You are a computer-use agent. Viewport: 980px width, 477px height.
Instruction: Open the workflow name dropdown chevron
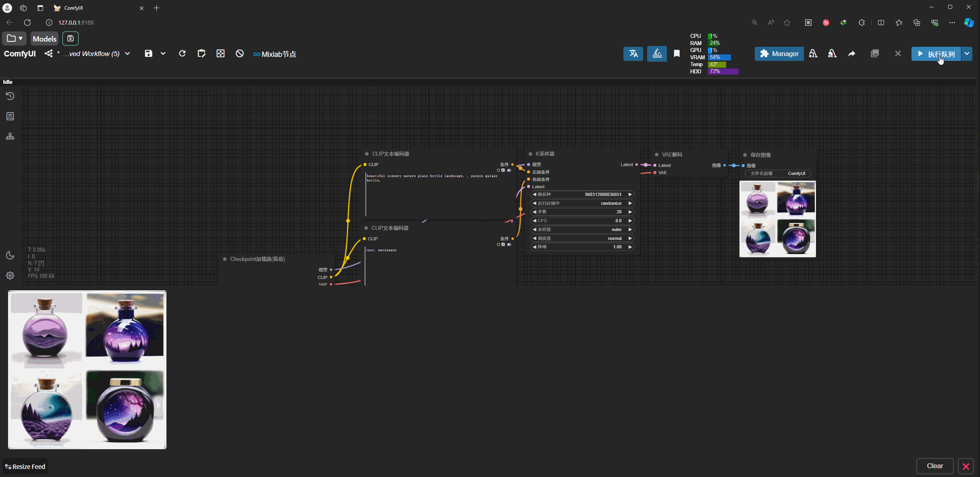pyautogui.click(x=128, y=54)
